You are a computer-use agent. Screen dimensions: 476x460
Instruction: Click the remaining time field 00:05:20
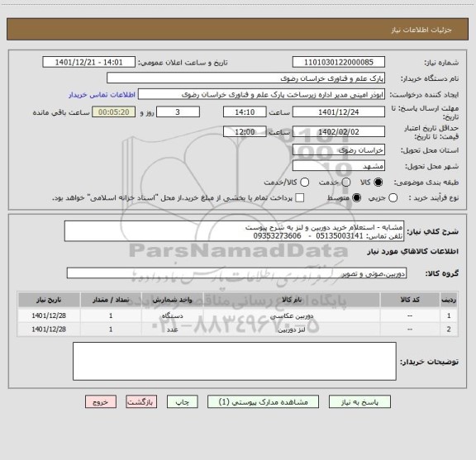114,112
